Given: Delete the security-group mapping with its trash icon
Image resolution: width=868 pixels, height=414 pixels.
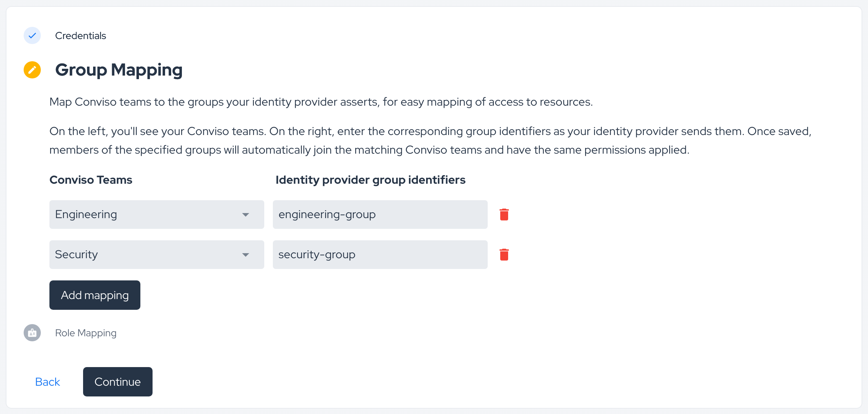Looking at the screenshot, I should [504, 255].
